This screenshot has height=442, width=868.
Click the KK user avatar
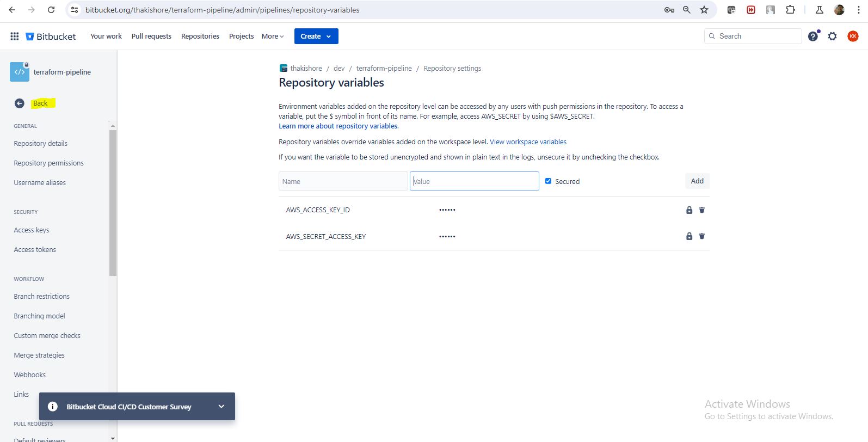pos(852,36)
